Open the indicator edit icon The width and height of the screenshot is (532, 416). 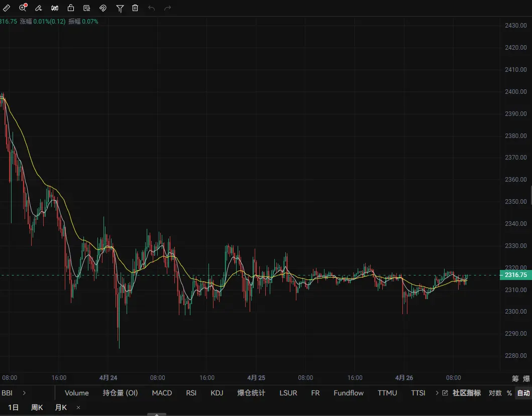[x=445, y=393]
